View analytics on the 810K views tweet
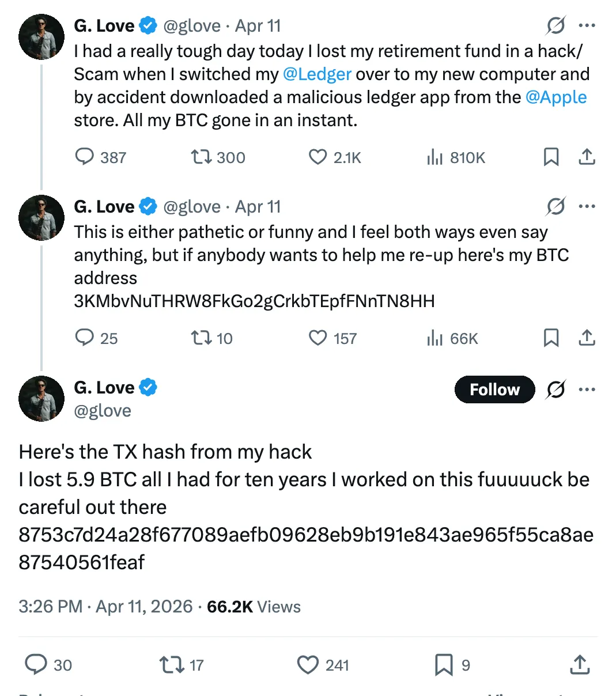This screenshot has width=616, height=696. pyautogui.click(x=434, y=157)
